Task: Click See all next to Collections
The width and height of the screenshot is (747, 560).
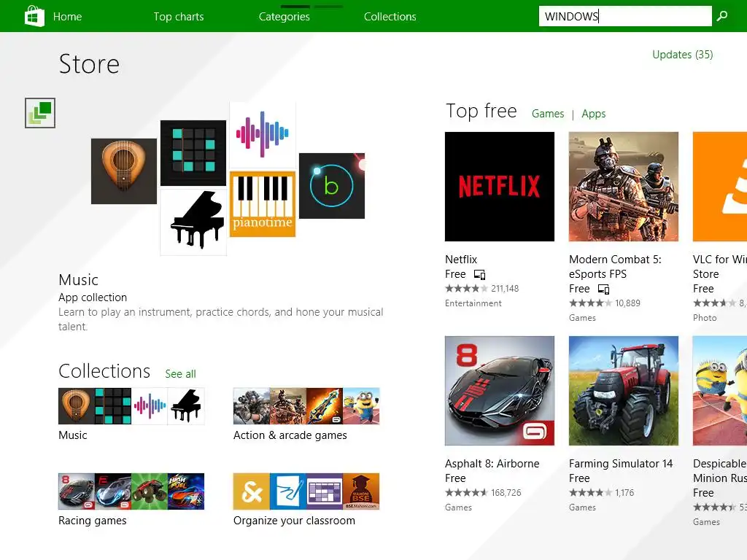Action: click(181, 374)
